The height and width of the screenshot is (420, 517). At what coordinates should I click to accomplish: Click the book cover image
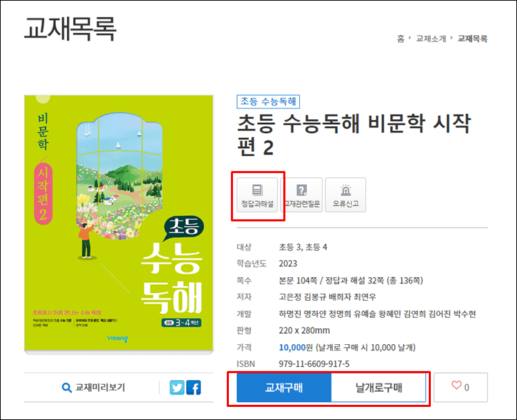click(x=119, y=223)
